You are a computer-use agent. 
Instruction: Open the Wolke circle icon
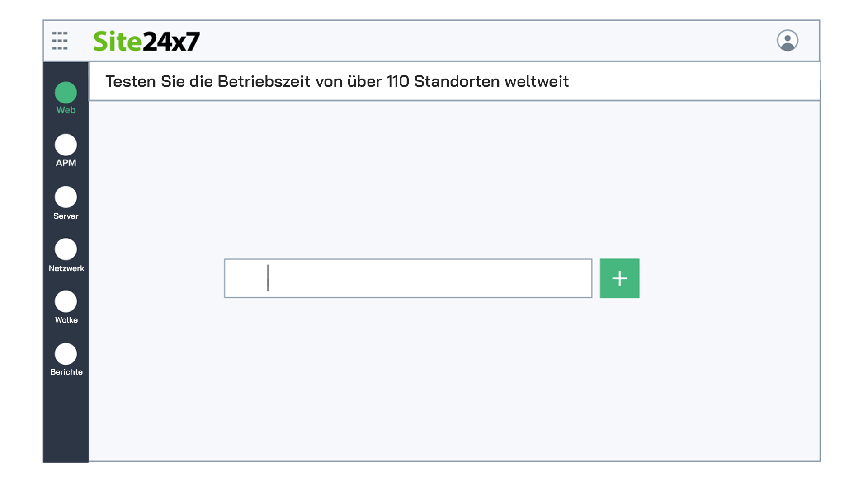[66, 301]
